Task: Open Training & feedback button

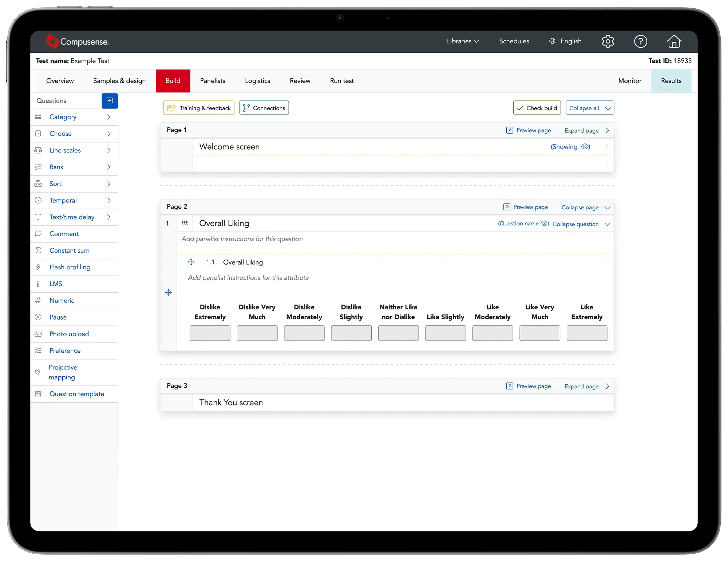Action: tap(199, 108)
